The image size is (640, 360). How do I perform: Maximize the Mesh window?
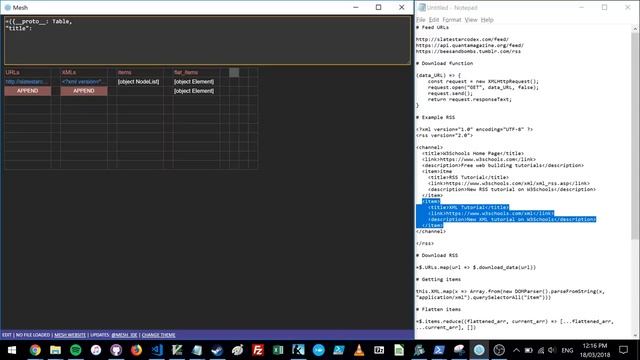(x=378, y=7)
